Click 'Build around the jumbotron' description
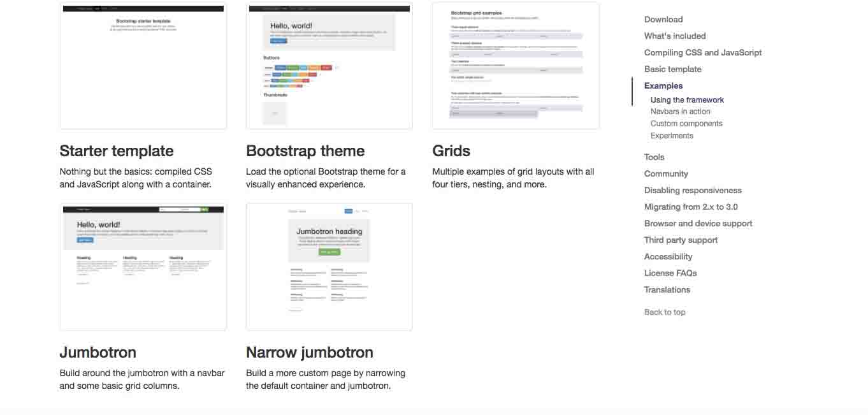The image size is (868, 415). [x=142, y=379]
